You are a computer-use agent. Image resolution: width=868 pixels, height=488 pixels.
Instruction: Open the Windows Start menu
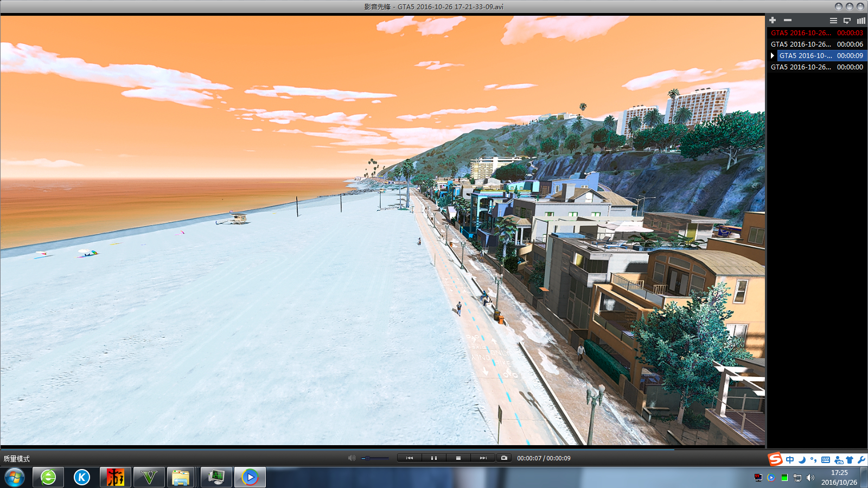coord(15,477)
